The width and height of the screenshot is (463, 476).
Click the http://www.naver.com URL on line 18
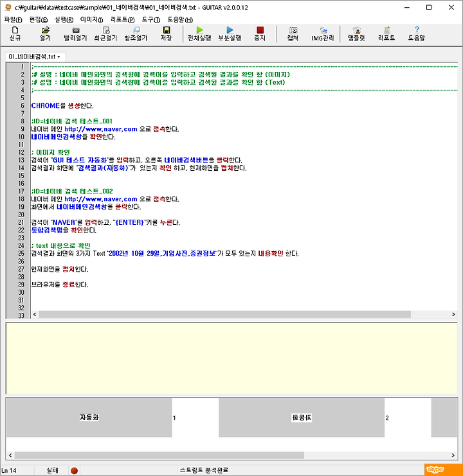[101, 199]
